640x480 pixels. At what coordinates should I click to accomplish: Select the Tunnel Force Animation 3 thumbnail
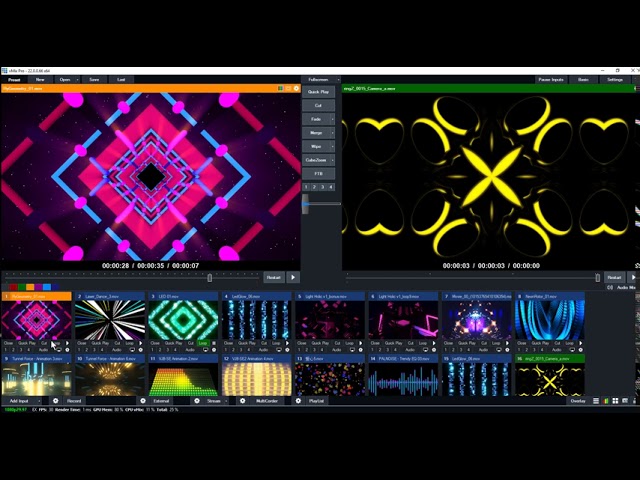36,378
